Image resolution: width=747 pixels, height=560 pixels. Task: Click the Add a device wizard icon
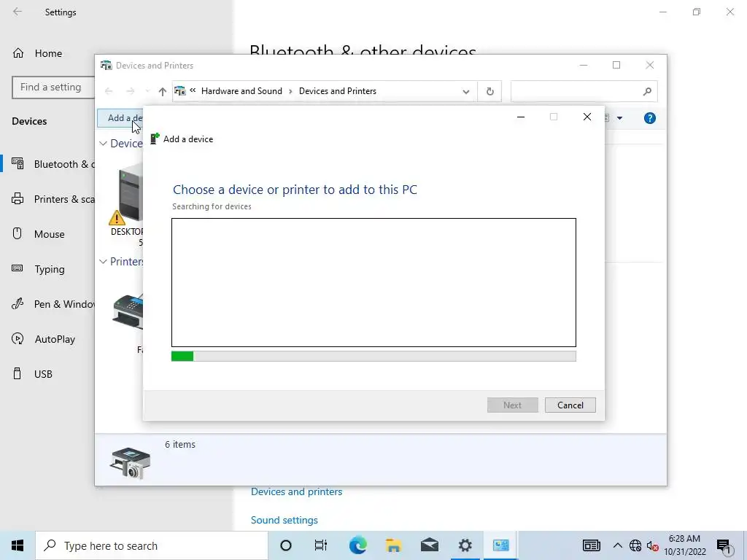[x=155, y=139]
